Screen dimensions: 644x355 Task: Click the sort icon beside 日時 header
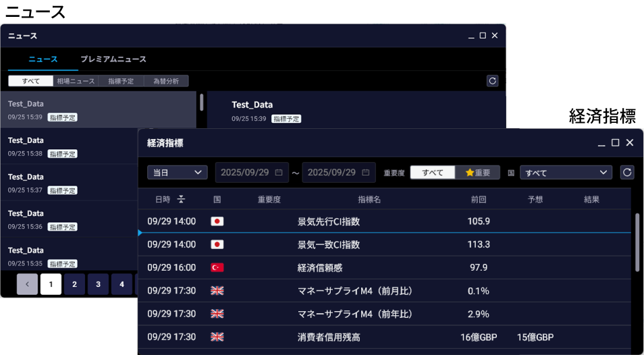pyautogui.click(x=181, y=199)
